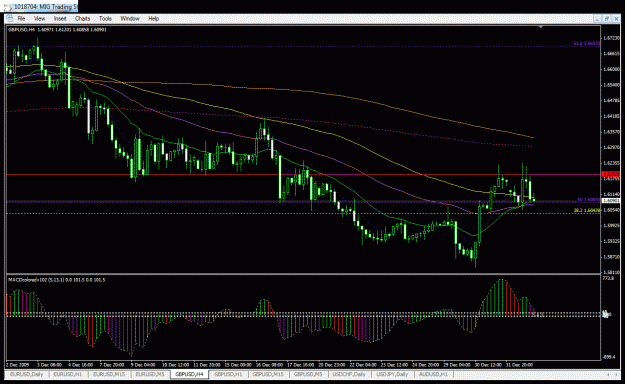Open the Window menu
Viewport: 625px width, 384px height.
coord(130,19)
